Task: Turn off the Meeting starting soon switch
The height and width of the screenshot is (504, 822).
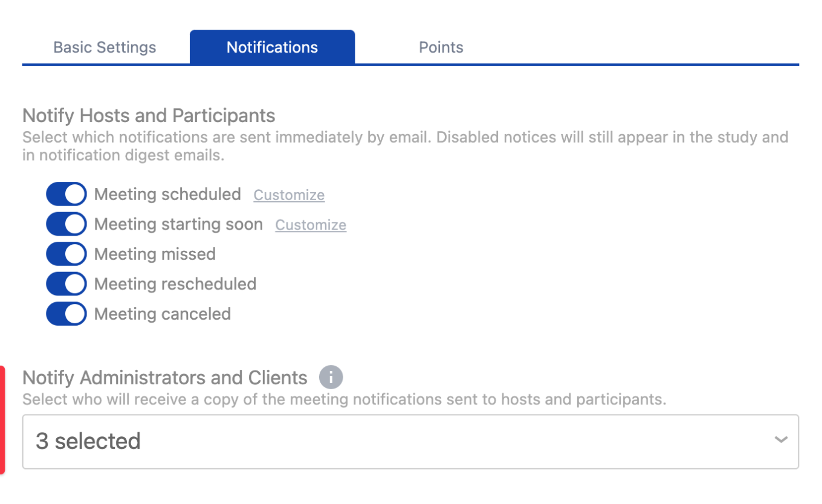Action: click(66, 224)
